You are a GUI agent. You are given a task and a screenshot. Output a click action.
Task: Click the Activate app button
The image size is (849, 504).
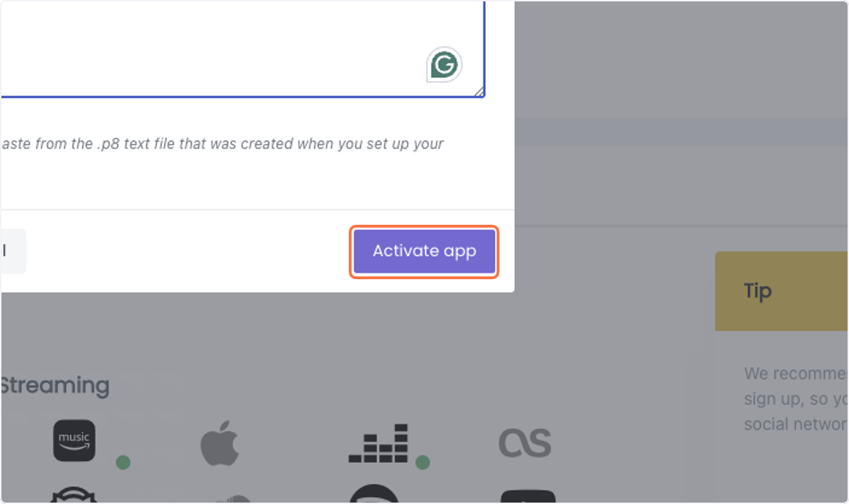424,251
